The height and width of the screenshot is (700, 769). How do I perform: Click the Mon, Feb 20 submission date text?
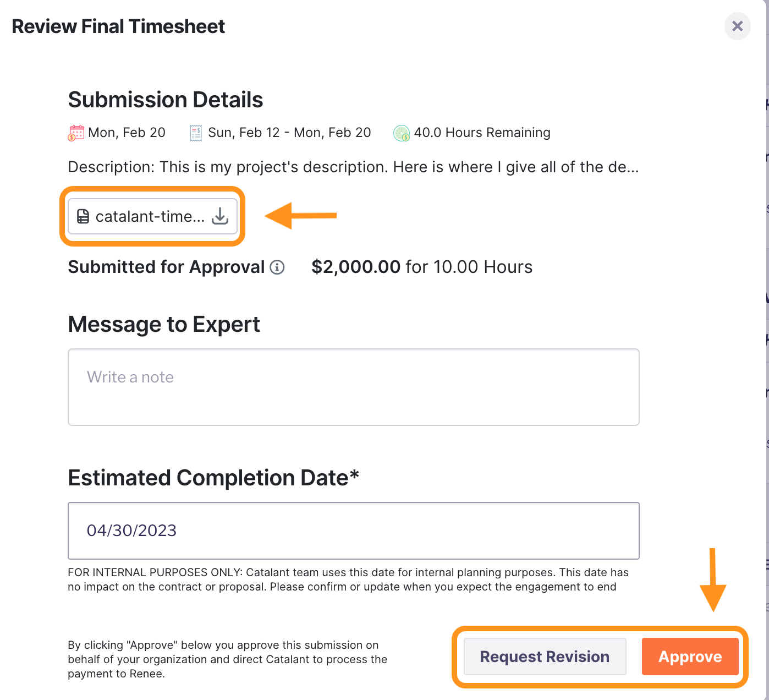127,133
